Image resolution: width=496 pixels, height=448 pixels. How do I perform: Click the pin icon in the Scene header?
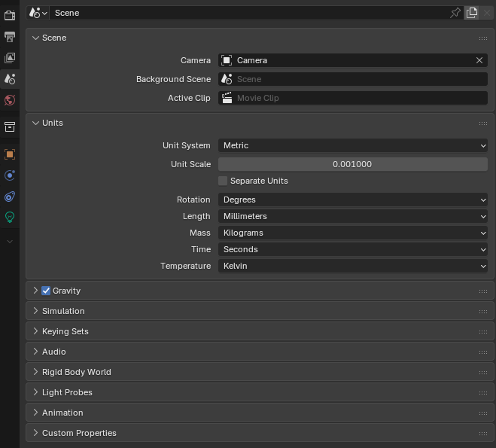tap(455, 13)
